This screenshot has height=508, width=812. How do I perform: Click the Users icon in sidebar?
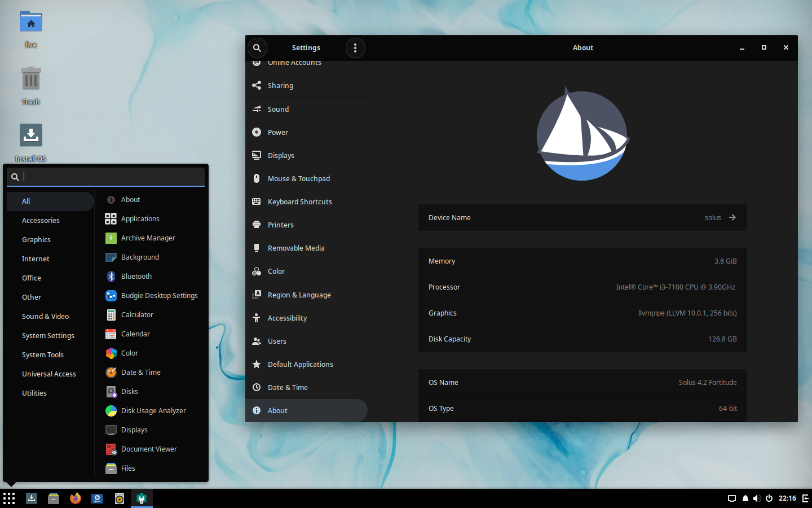coord(257,341)
